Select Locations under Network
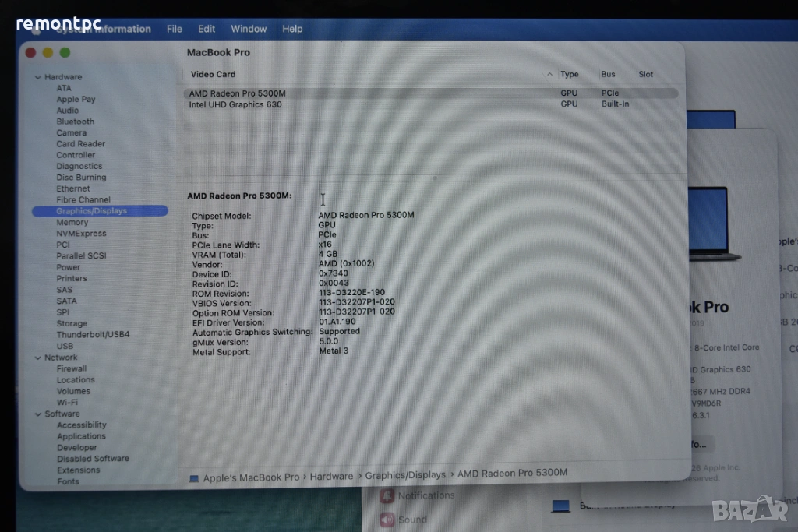Viewport: 798px width, 532px height. [x=76, y=380]
